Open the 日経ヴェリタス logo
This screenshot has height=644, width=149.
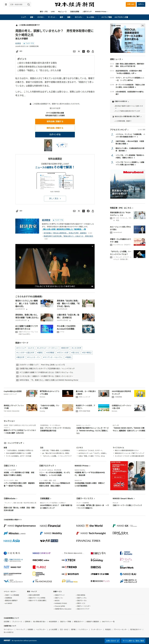(120, 533)
